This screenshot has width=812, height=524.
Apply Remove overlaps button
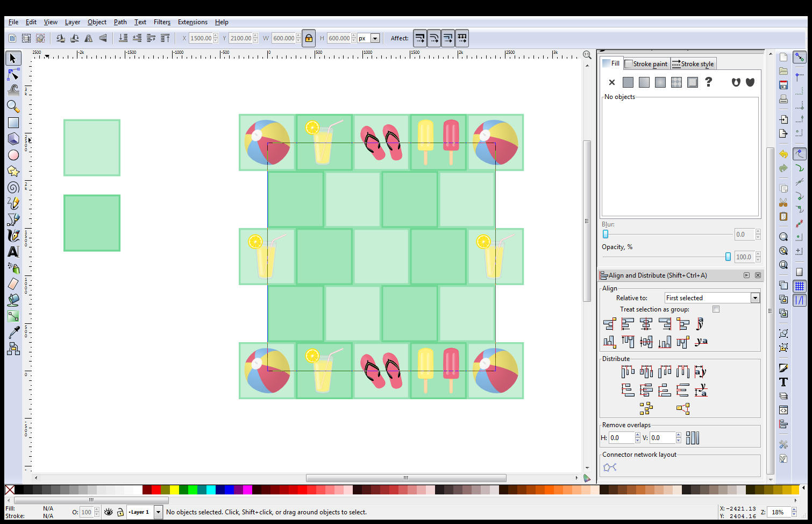coord(693,437)
